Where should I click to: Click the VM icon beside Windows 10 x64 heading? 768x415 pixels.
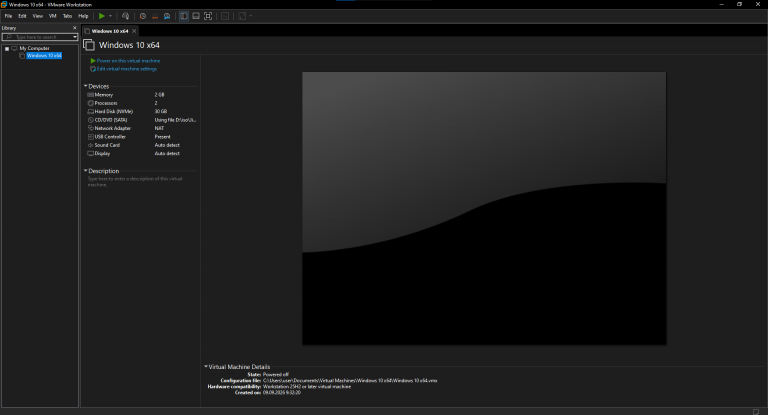click(x=89, y=45)
